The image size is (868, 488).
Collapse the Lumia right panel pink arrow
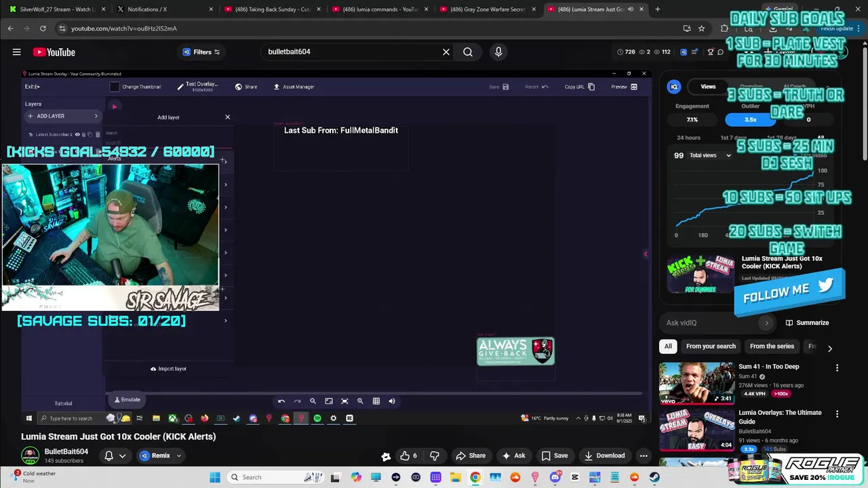(x=646, y=254)
